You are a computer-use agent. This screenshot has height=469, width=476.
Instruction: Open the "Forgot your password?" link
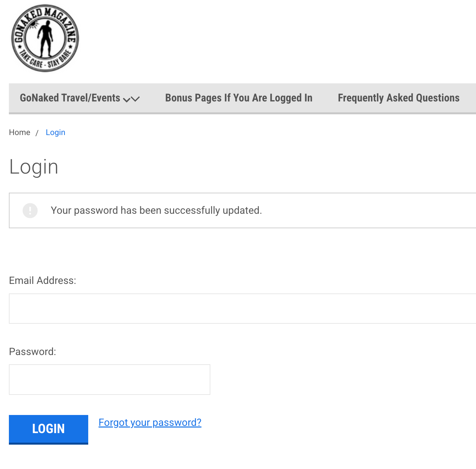150,423
